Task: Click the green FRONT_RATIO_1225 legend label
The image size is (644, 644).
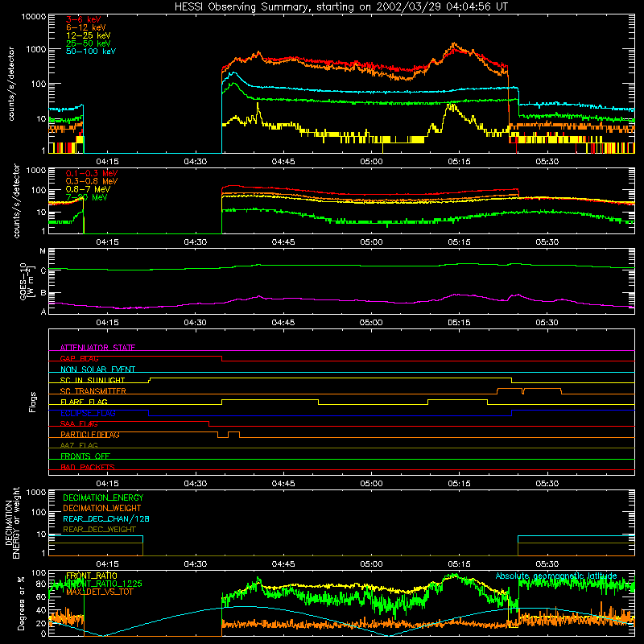Action: pyautogui.click(x=104, y=584)
